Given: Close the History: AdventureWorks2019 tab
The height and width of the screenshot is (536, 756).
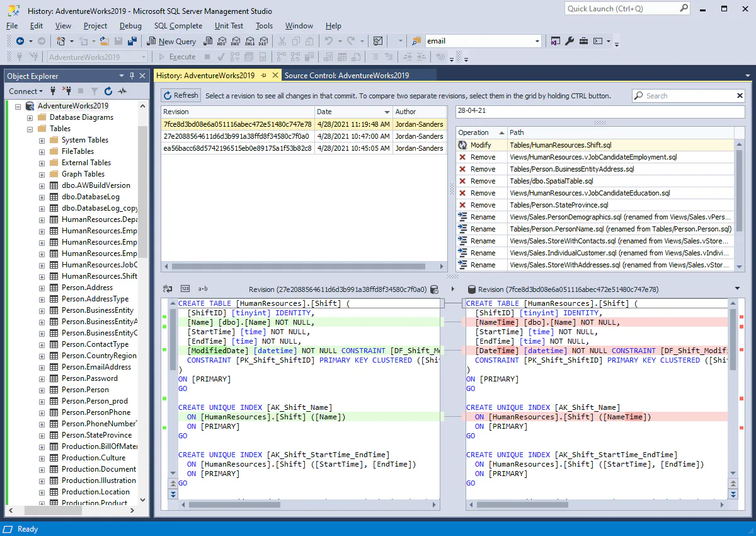Looking at the screenshot, I should (275, 76).
